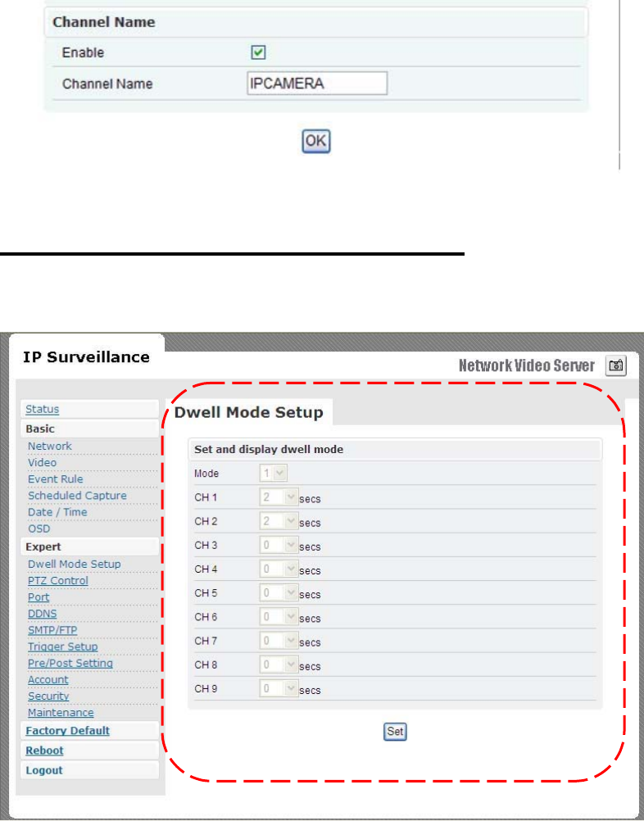
Task: Click the Set button
Action: tap(395, 732)
